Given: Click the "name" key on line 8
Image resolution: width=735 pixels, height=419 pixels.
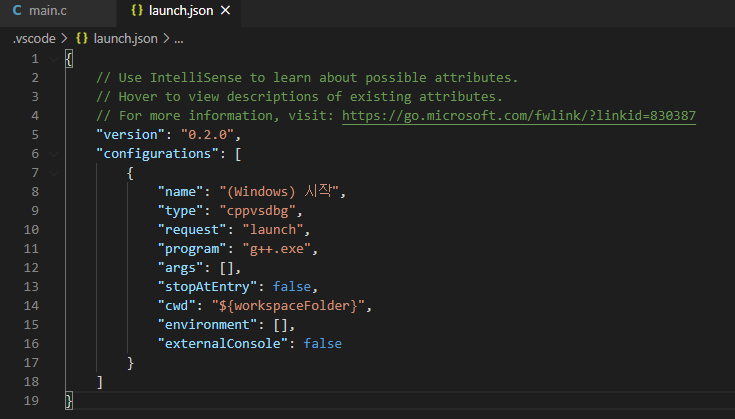Looking at the screenshot, I should click(180, 192).
